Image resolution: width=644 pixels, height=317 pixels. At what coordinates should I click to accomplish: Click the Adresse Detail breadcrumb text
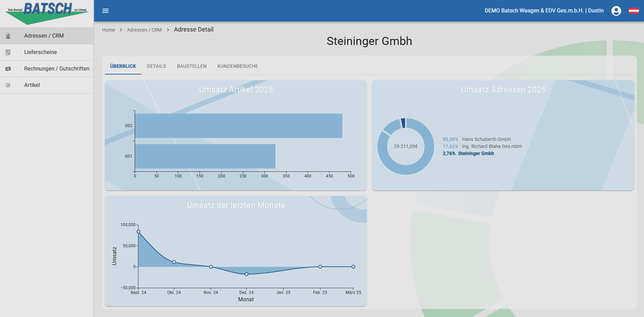pos(194,30)
